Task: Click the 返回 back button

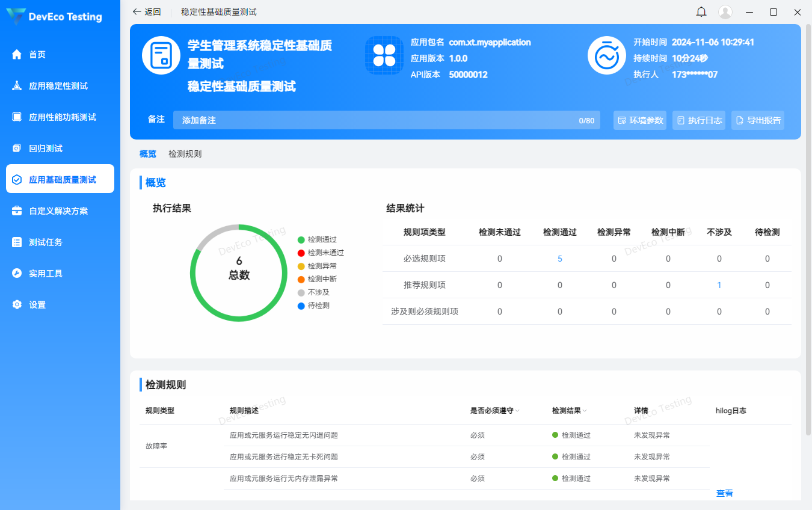Action: [x=147, y=12]
